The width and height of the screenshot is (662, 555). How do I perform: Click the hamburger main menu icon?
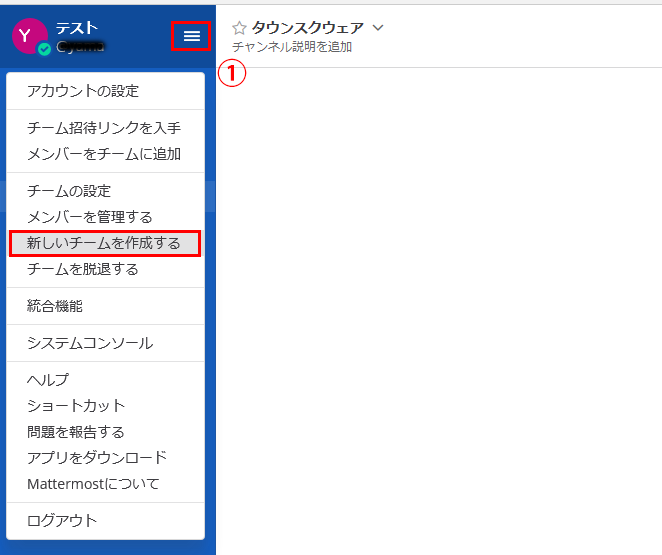pos(191,36)
